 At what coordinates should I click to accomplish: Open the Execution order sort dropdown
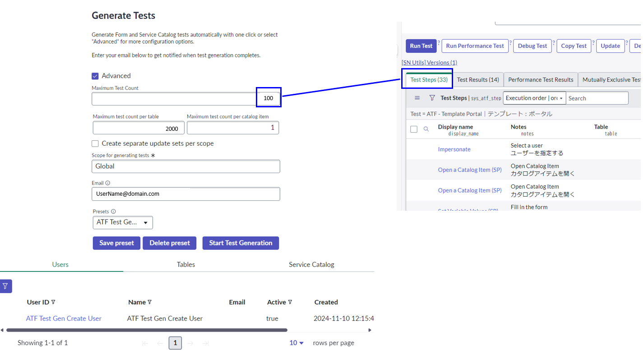click(534, 97)
